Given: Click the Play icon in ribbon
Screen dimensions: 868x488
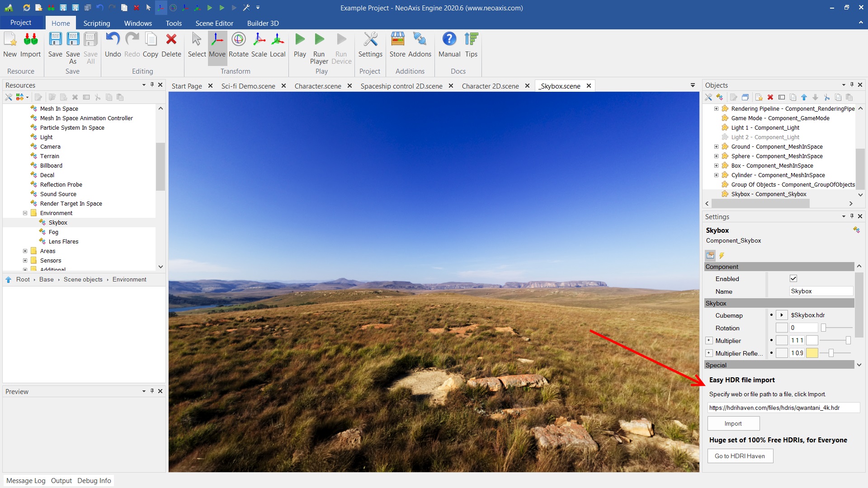Looking at the screenshot, I should [x=300, y=40].
